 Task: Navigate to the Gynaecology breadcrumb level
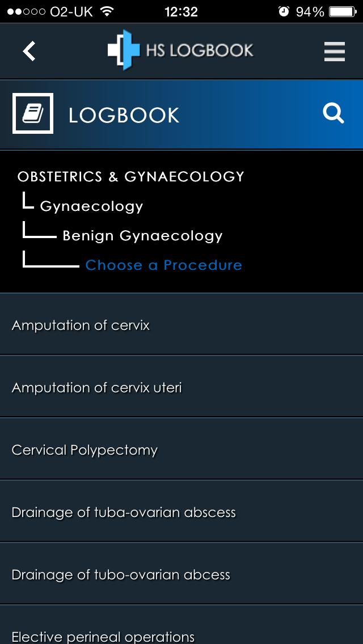pos(91,206)
